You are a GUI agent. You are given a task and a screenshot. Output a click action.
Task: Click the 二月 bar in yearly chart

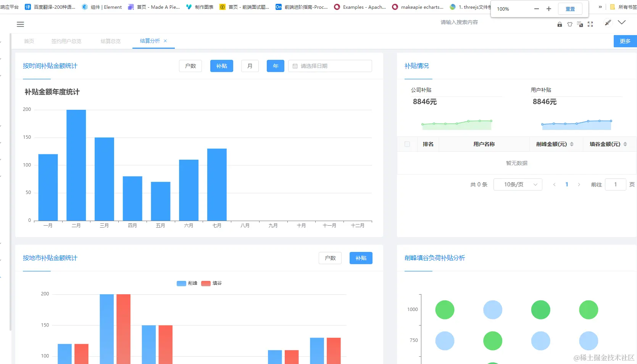pos(76,165)
